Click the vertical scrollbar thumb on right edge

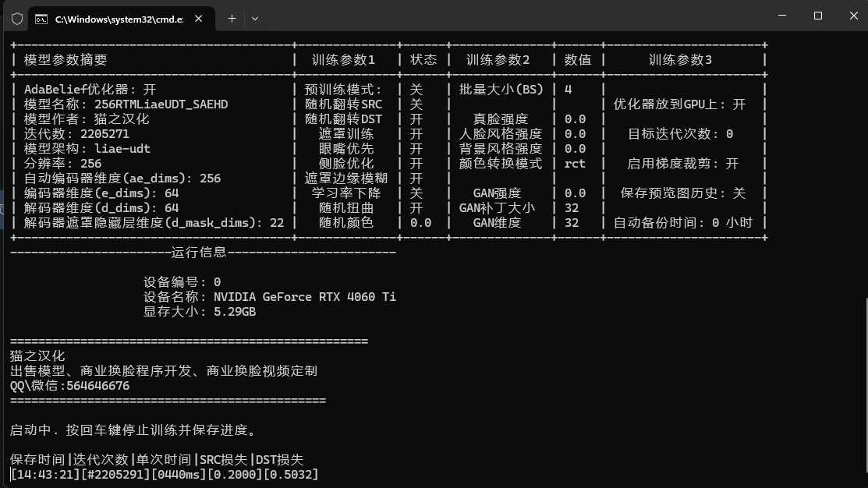pos(863,390)
